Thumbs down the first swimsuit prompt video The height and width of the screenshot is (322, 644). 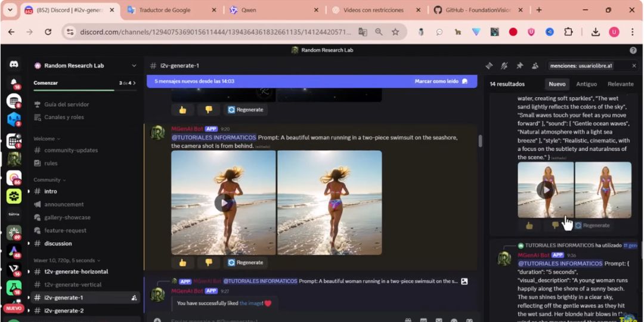tap(209, 262)
